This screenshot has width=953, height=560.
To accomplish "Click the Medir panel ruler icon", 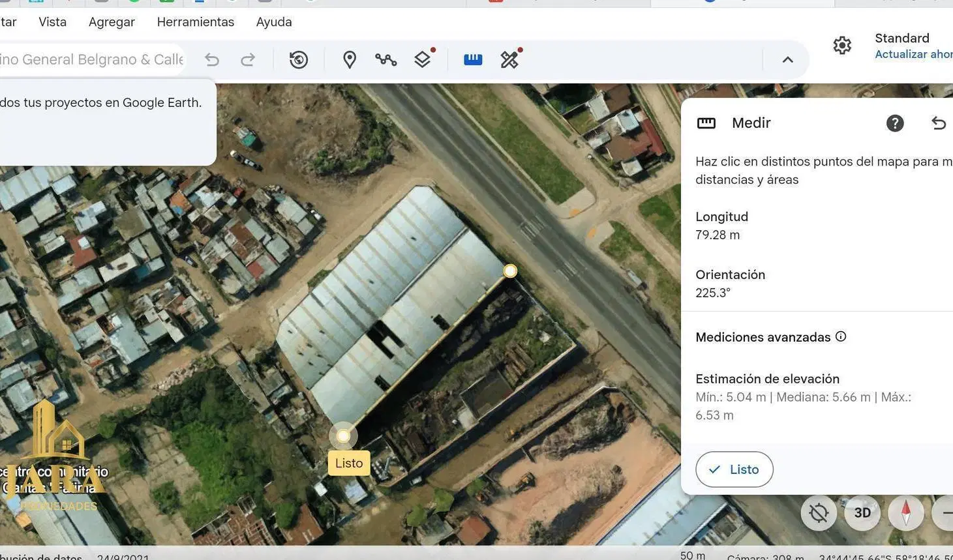I will (x=706, y=123).
